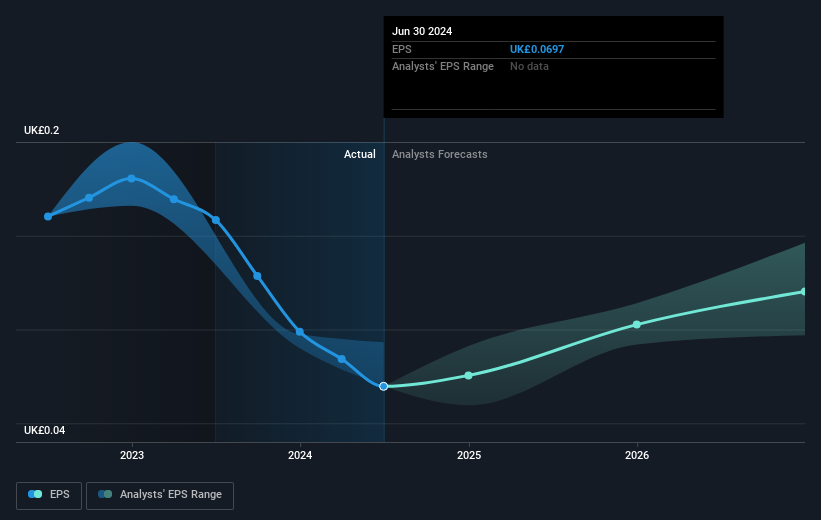The width and height of the screenshot is (821, 520).
Task: Click the UK£0.2 y-axis label
Action: tap(42, 130)
